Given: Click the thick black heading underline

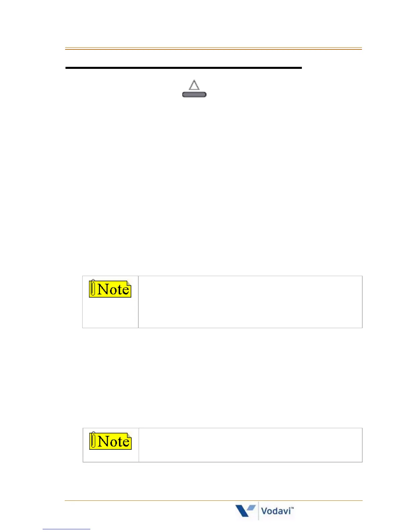Looking at the screenshot, I should coord(183,68).
